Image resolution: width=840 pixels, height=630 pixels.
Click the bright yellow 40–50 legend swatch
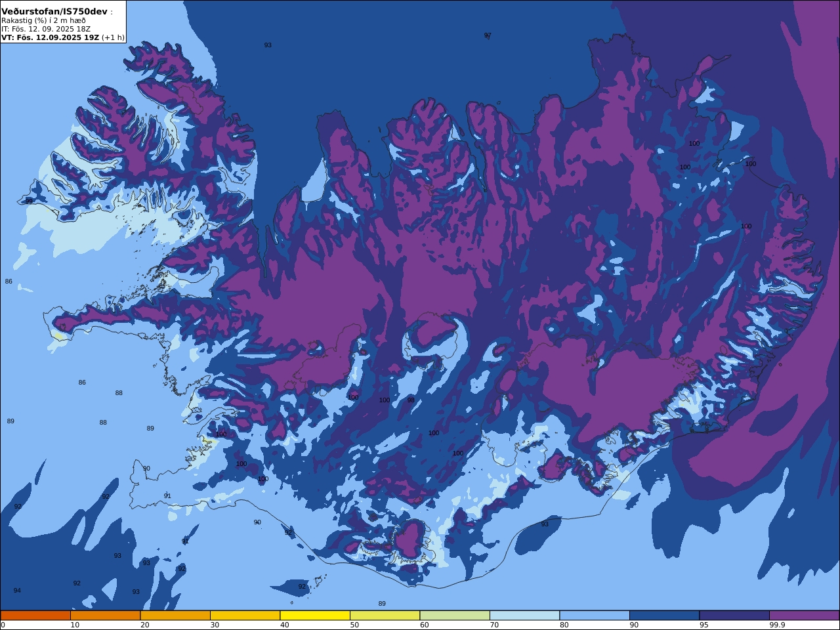click(315, 616)
